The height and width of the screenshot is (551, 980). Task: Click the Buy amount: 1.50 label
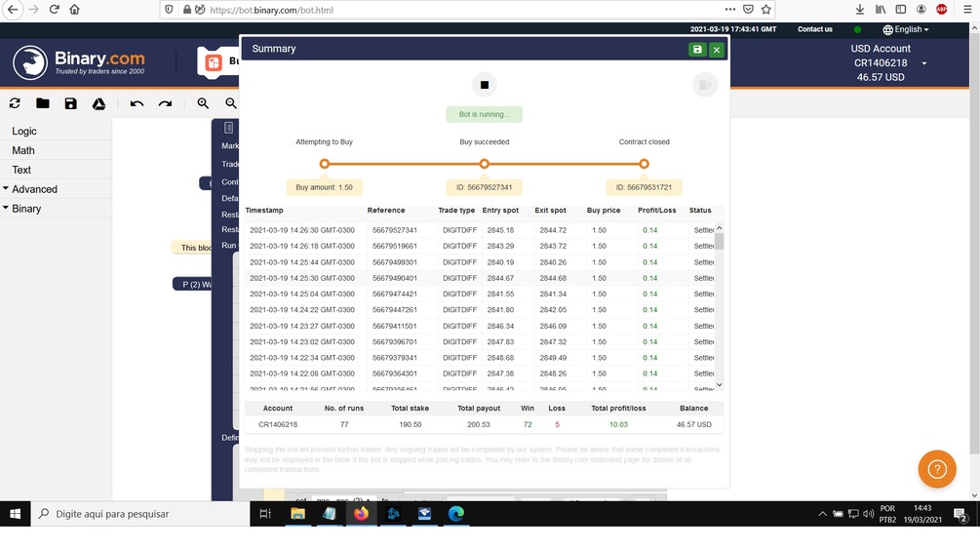point(324,187)
